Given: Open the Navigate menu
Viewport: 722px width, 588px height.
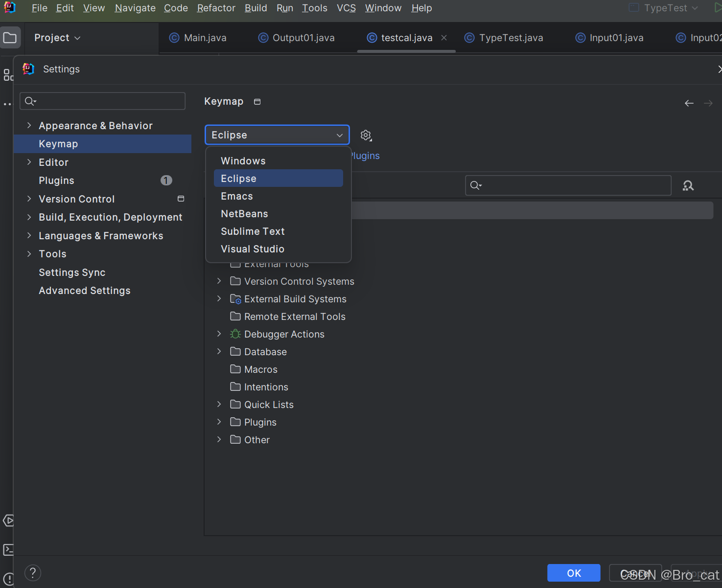Looking at the screenshot, I should click(135, 8).
